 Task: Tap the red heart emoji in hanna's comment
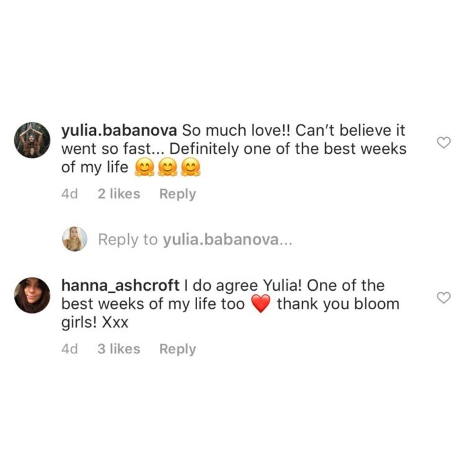coord(261,304)
